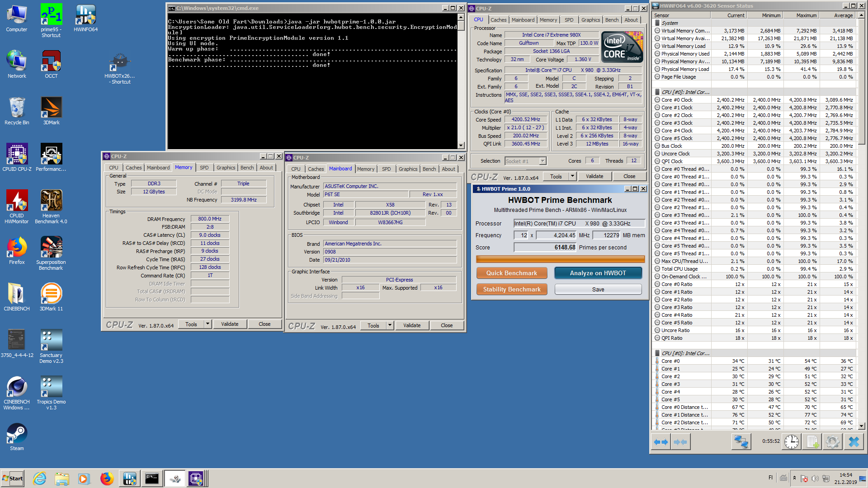Open CINEBENCH folder desktop icon
The height and width of the screenshot is (488, 868).
point(17,297)
